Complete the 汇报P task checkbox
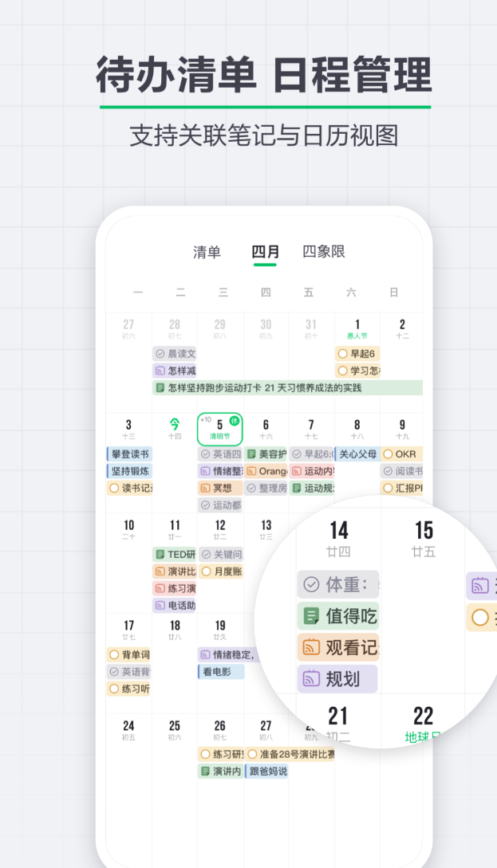Image resolution: width=497 pixels, height=868 pixels. click(x=389, y=489)
